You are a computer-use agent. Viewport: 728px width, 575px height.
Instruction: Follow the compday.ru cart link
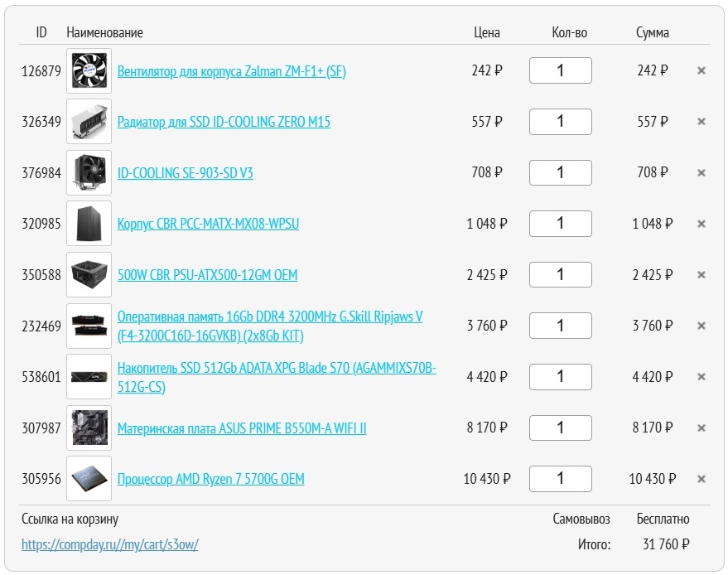[110, 544]
